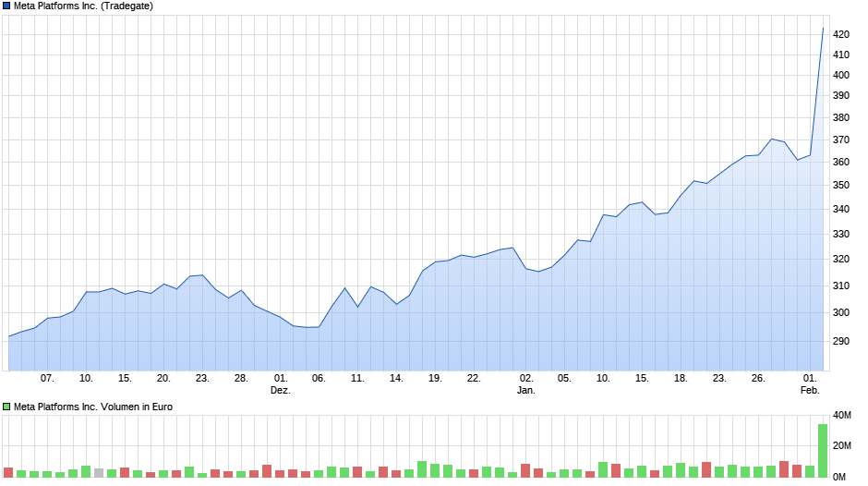Click the price axis label 390
868x486 pixels.
coord(841,95)
